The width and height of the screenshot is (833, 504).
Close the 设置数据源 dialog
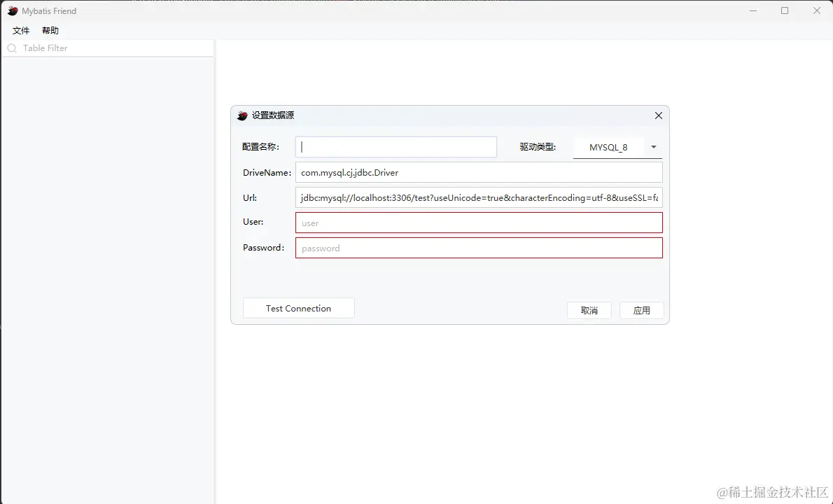point(659,115)
